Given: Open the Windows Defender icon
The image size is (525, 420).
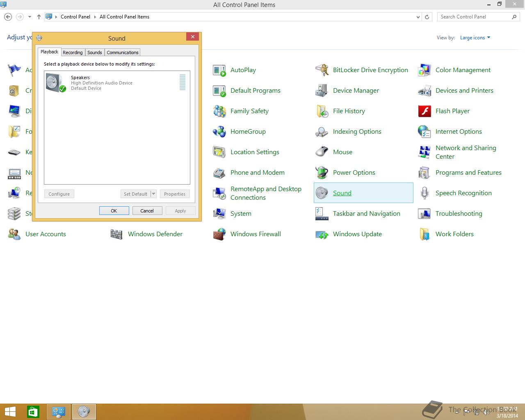Looking at the screenshot, I should coord(117,234).
